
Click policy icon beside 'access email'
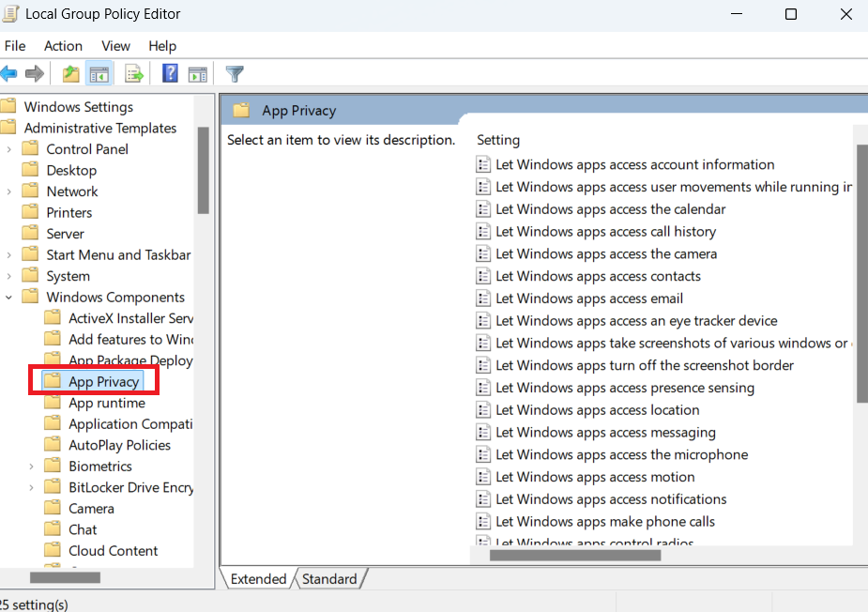[483, 298]
